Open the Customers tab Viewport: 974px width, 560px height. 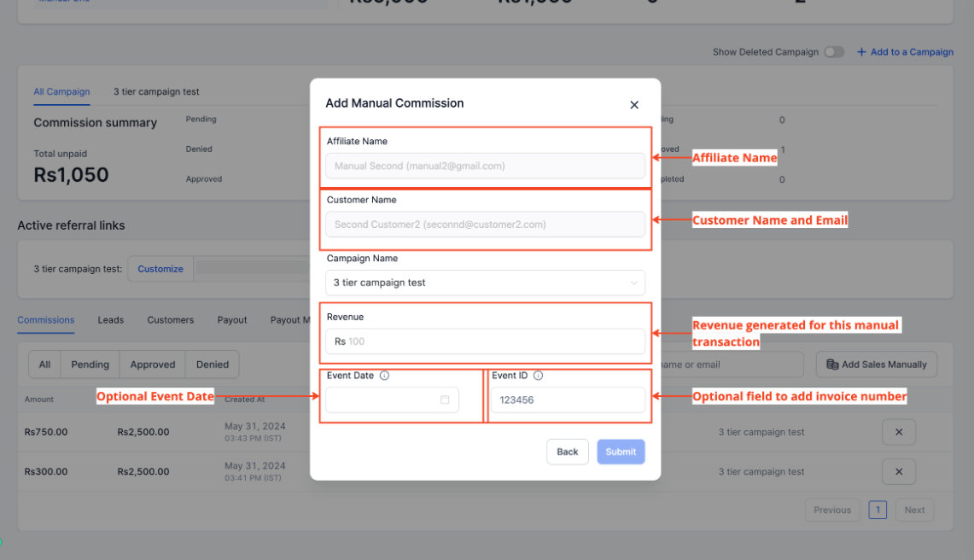pos(171,320)
